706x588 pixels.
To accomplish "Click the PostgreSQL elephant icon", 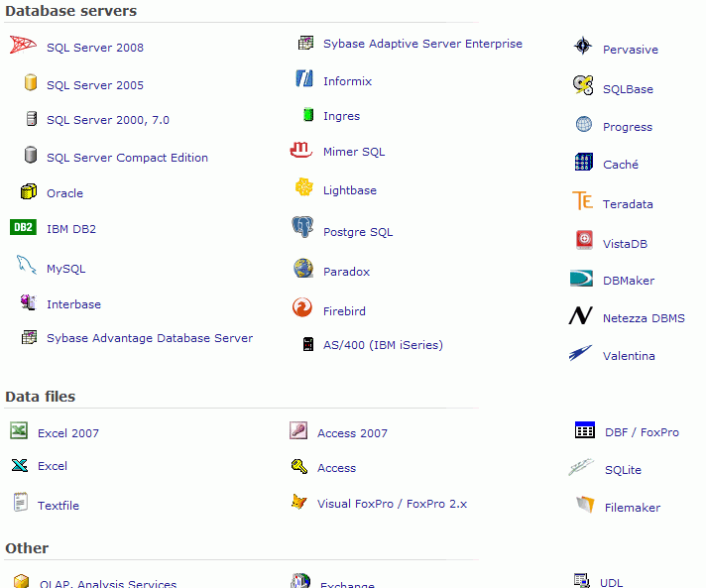I will coord(302,226).
